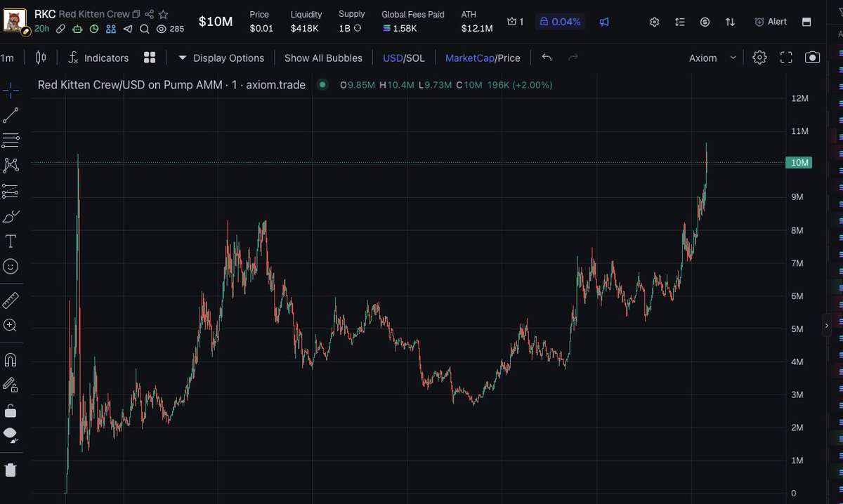843x504 pixels.
Task: Share the RKC token page
Action: (x=149, y=14)
